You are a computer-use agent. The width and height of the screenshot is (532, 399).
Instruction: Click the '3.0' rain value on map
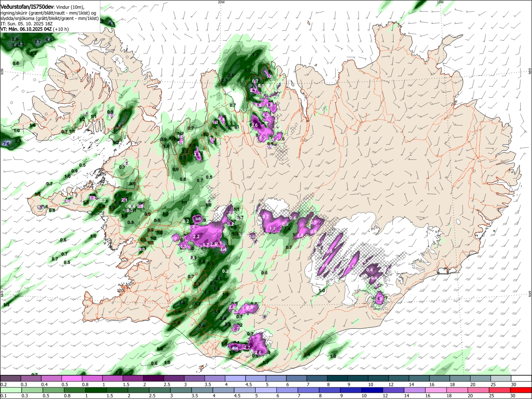182,303
